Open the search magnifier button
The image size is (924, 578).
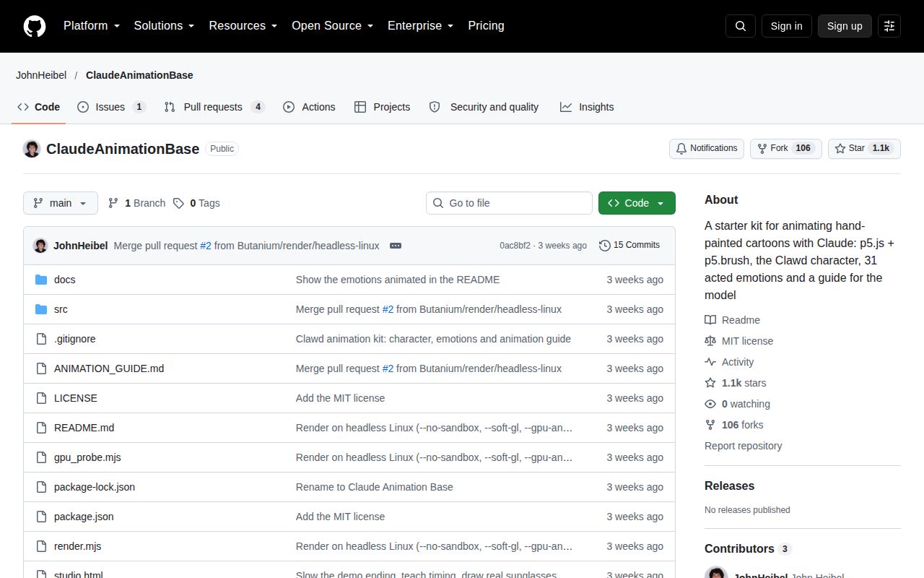[741, 26]
